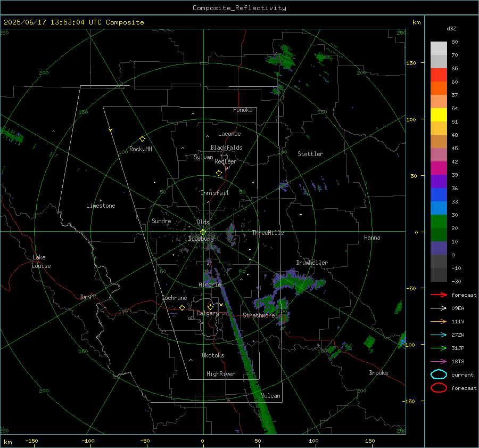The width and height of the screenshot is (479, 448).
Task: Click the yellow diamond marker near RedDeer
Action: coord(219,173)
